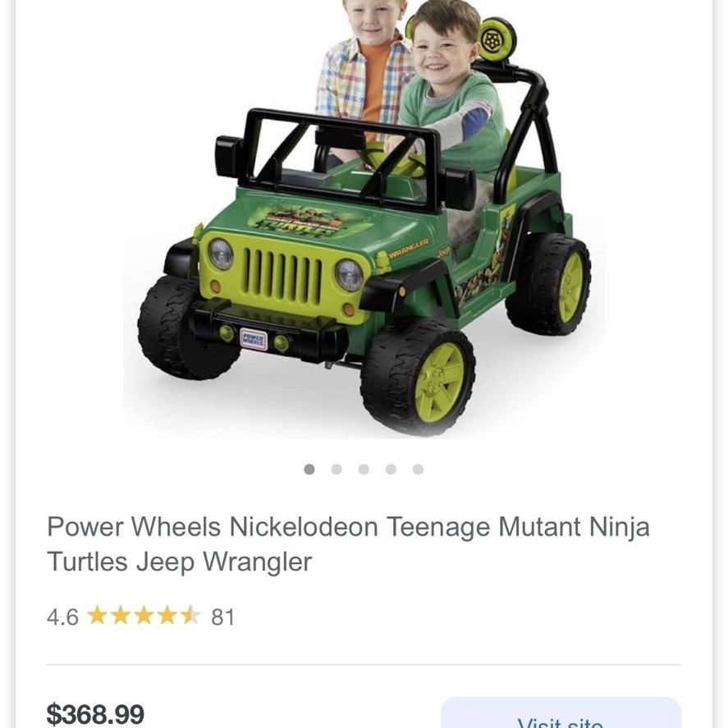Jump to the second image dot

click(337, 469)
